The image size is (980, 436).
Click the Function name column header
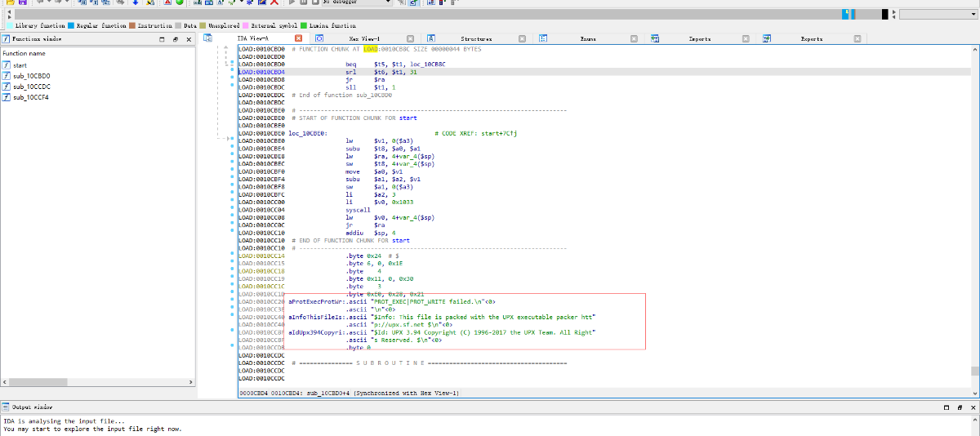point(24,53)
